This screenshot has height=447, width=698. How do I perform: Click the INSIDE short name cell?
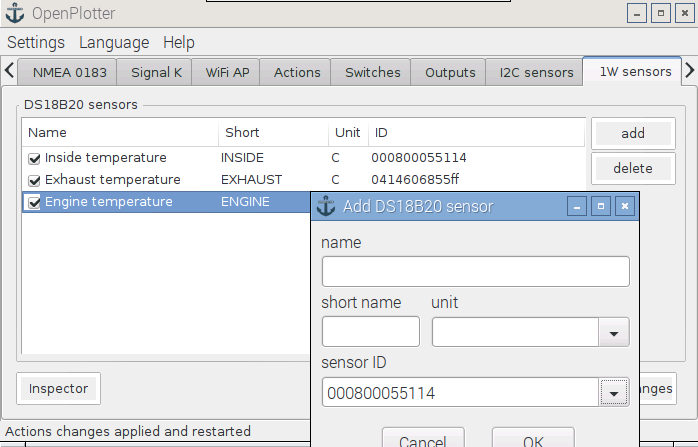242,158
